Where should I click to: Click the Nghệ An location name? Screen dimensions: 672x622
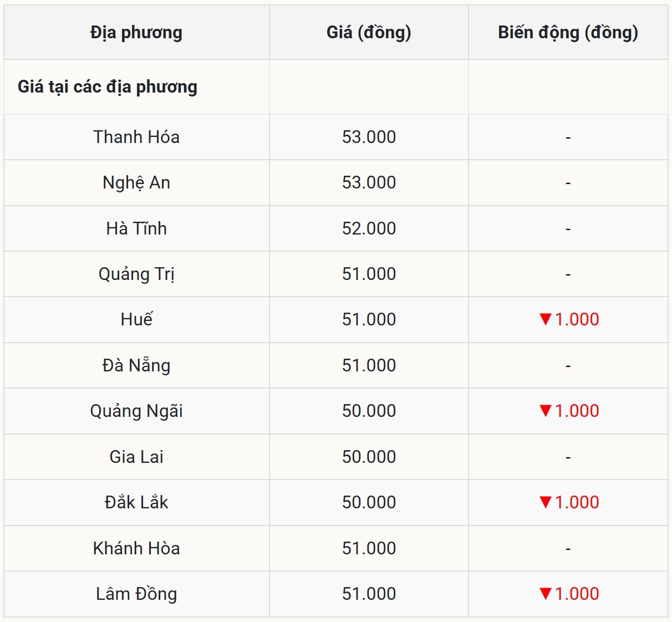[136, 183]
